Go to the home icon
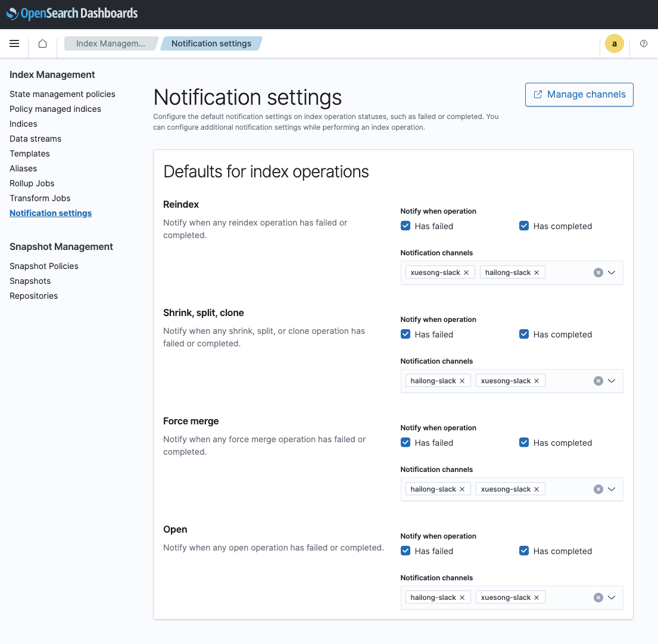Viewport: 658px width, 644px height. [42, 43]
